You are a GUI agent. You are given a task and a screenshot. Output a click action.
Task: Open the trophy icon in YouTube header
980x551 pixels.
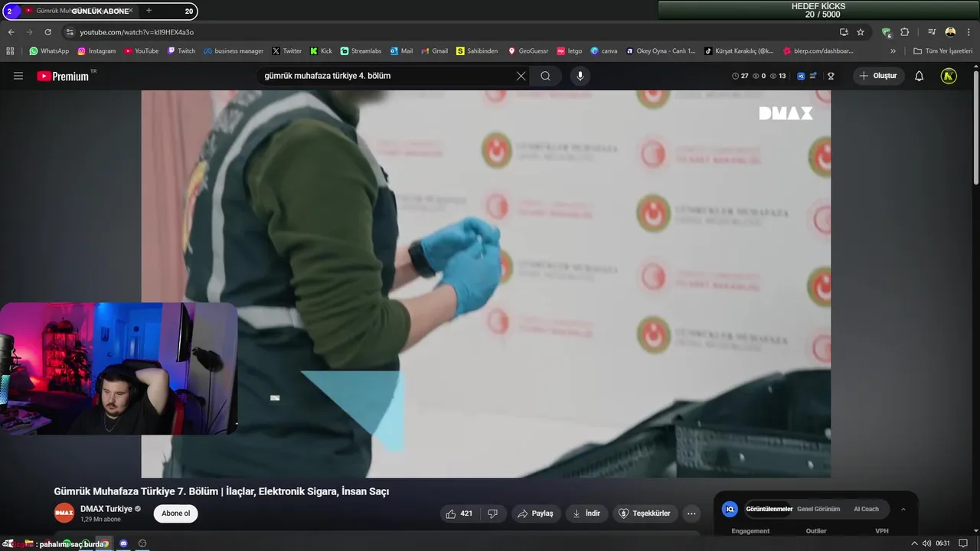pyautogui.click(x=831, y=76)
